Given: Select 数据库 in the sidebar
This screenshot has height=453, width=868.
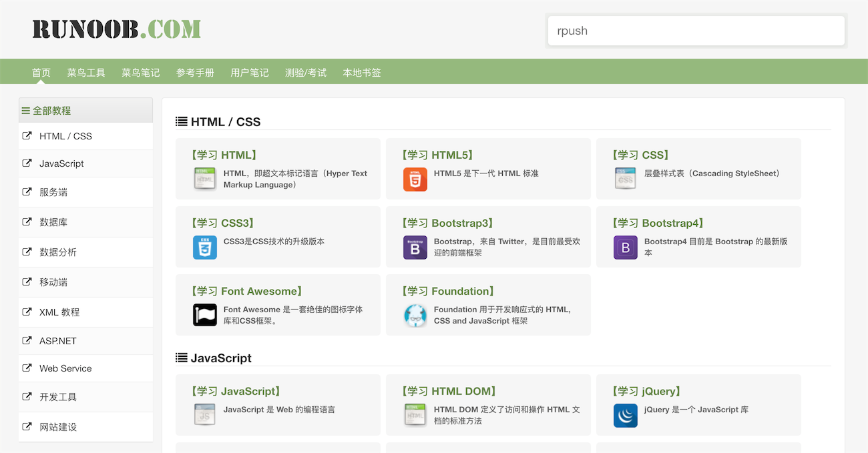Looking at the screenshot, I should coord(85,222).
